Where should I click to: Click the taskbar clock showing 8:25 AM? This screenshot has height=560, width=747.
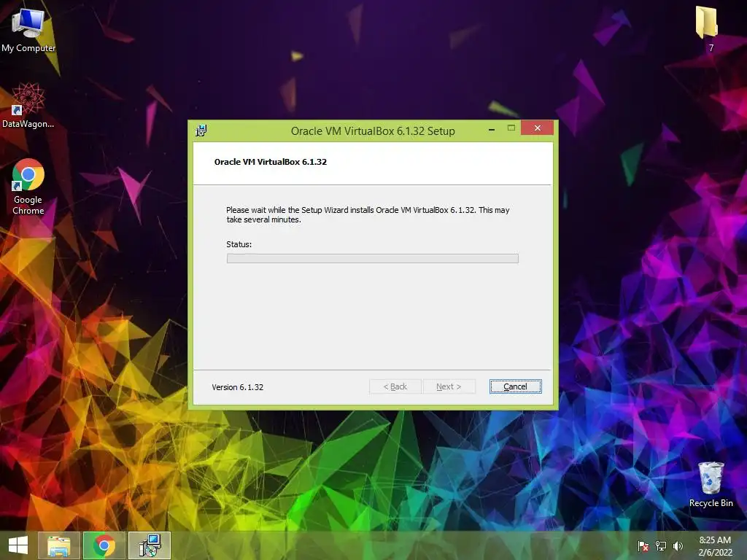click(x=715, y=545)
